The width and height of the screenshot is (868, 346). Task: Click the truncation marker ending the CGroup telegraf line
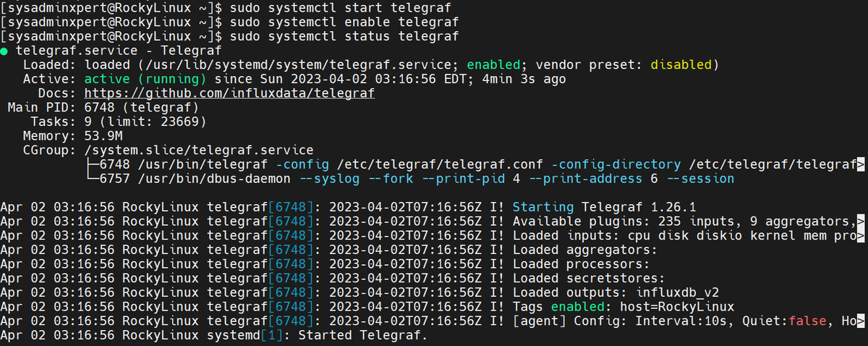click(x=861, y=165)
